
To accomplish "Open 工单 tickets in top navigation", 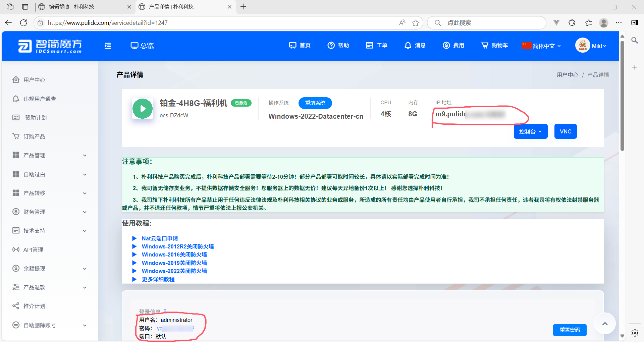I will pos(376,45).
